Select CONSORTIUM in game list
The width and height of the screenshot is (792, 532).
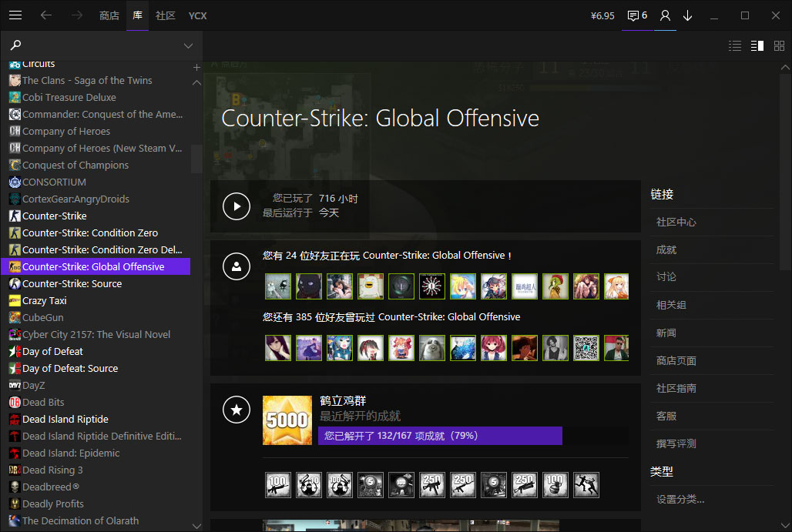coord(96,182)
